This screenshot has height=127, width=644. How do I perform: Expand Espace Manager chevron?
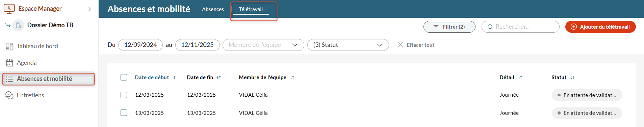[89, 9]
